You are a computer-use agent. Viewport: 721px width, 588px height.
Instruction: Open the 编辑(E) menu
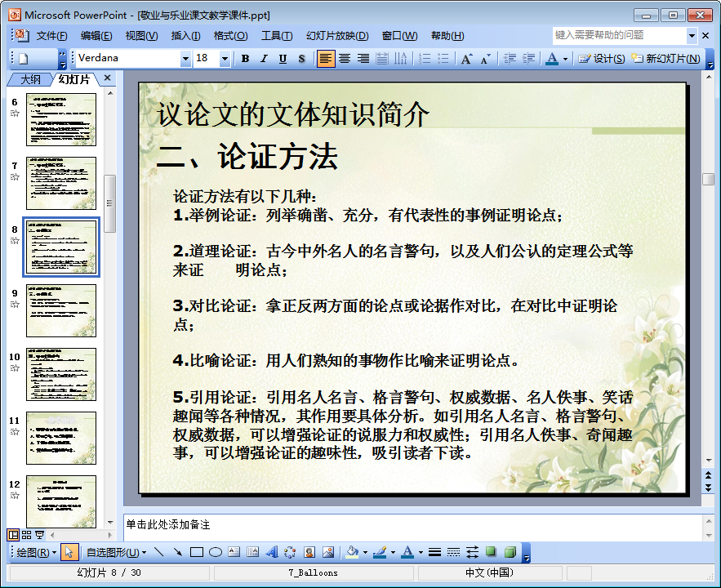[x=96, y=36]
